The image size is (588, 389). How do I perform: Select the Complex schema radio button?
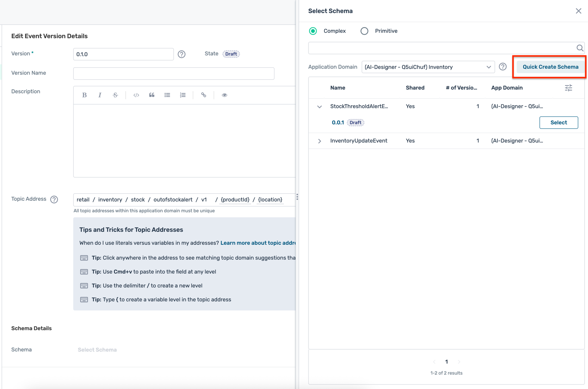pyautogui.click(x=313, y=31)
